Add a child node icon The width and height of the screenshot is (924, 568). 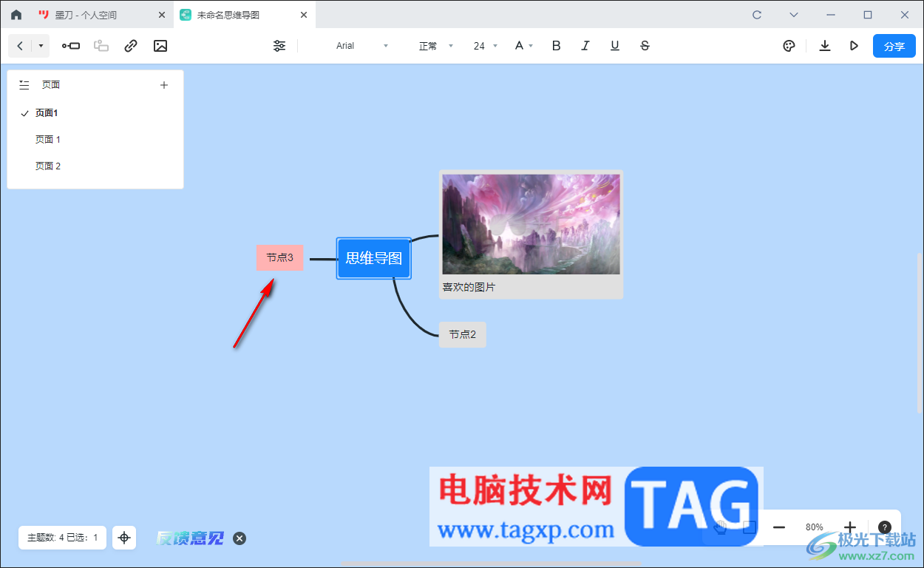pos(101,46)
